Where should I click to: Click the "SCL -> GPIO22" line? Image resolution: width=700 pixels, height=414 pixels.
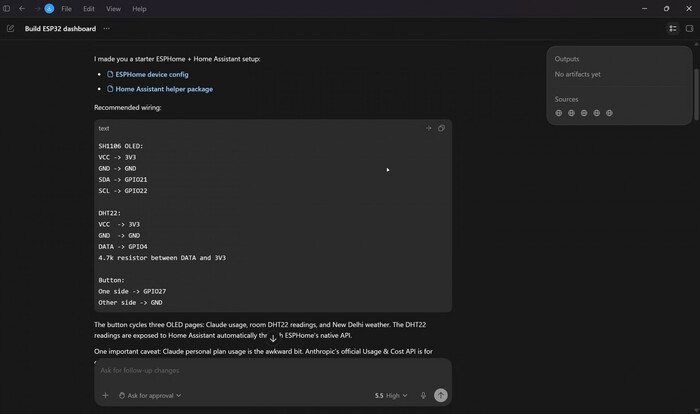pyautogui.click(x=123, y=191)
